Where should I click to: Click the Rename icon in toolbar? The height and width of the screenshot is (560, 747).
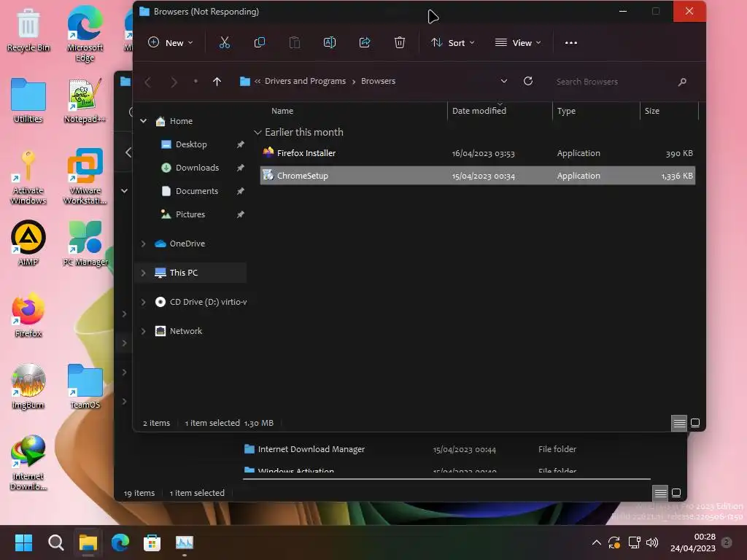(330, 43)
